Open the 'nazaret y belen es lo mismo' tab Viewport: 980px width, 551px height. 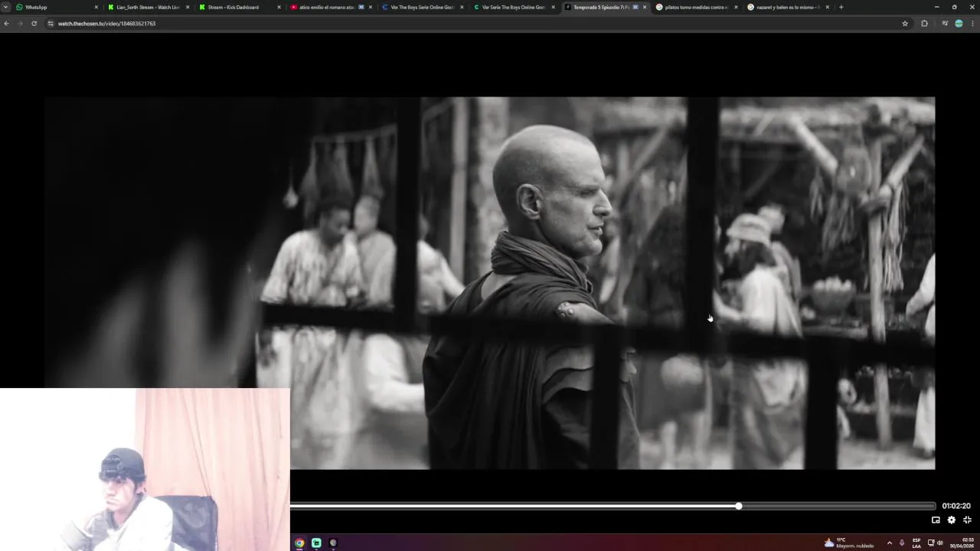pos(786,7)
